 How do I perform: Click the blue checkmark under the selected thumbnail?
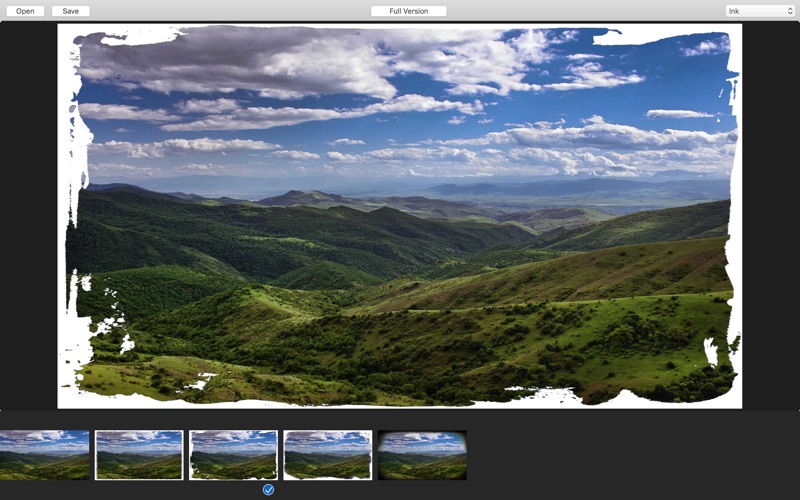pyautogui.click(x=268, y=490)
